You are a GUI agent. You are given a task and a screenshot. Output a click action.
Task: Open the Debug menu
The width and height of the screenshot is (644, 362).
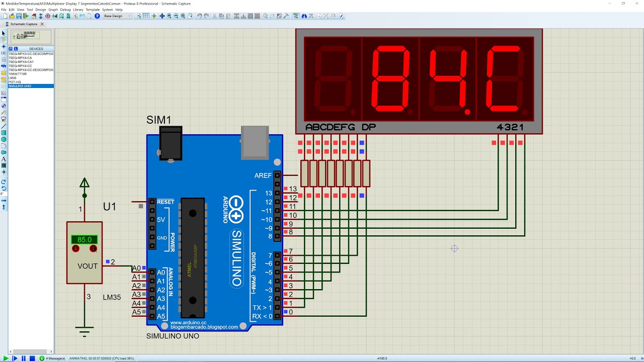[65, 10]
